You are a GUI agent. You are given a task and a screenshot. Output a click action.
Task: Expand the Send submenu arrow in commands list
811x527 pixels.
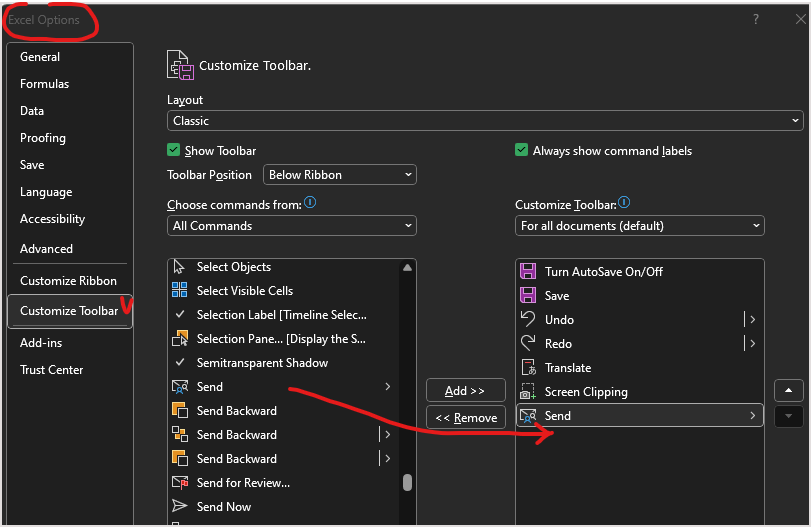[x=387, y=386]
